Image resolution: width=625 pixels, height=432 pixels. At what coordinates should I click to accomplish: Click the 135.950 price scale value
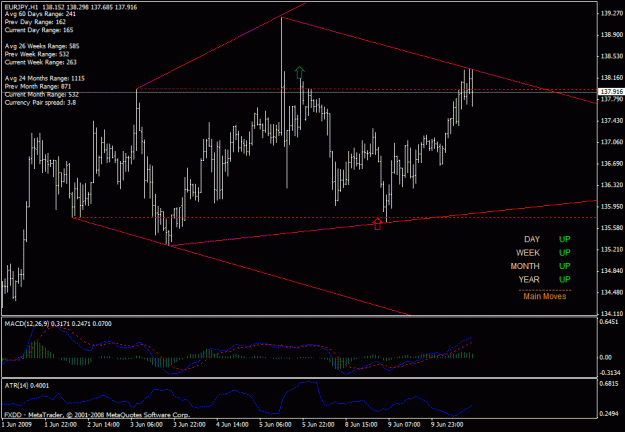611,206
